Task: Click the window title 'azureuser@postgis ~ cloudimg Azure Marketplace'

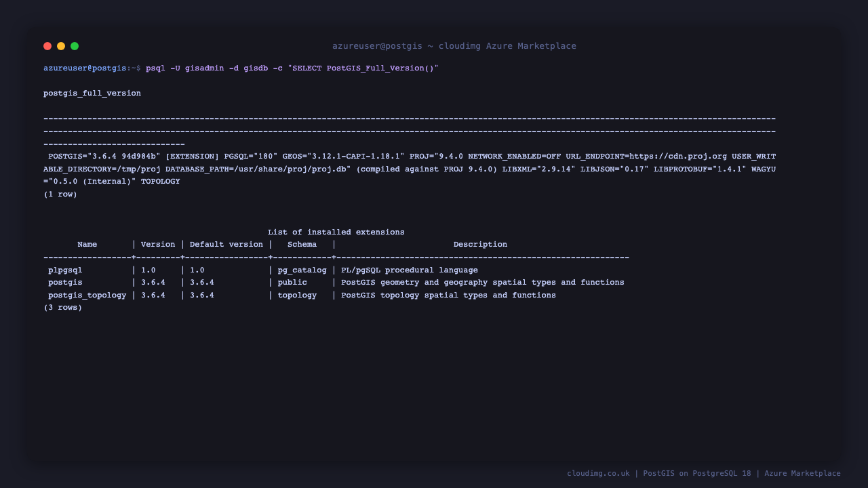Action: 454,46
